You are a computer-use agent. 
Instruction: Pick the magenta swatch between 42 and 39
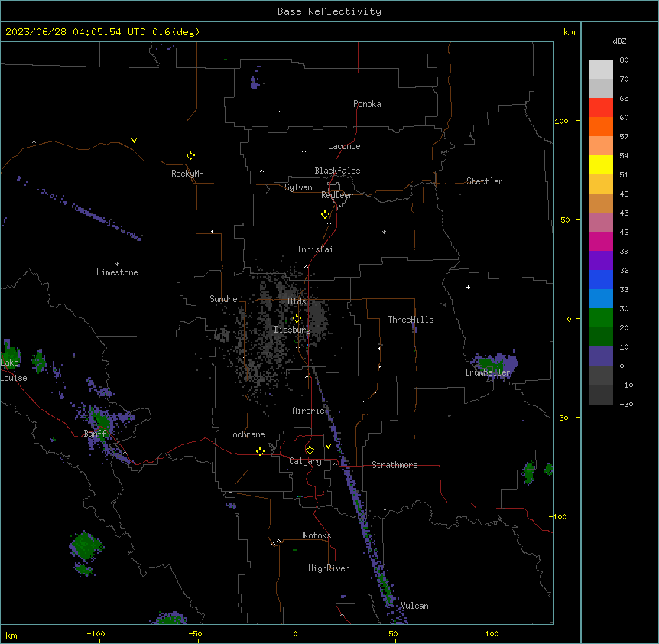tap(601, 241)
